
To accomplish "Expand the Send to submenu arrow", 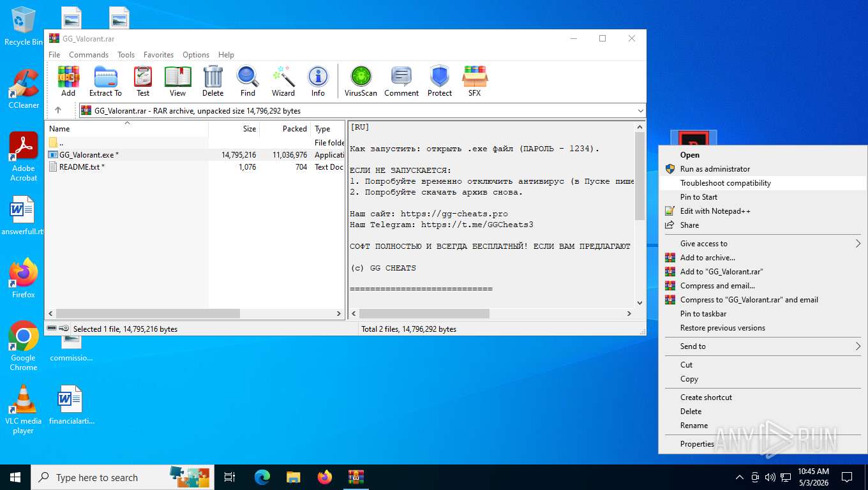I will (x=858, y=346).
